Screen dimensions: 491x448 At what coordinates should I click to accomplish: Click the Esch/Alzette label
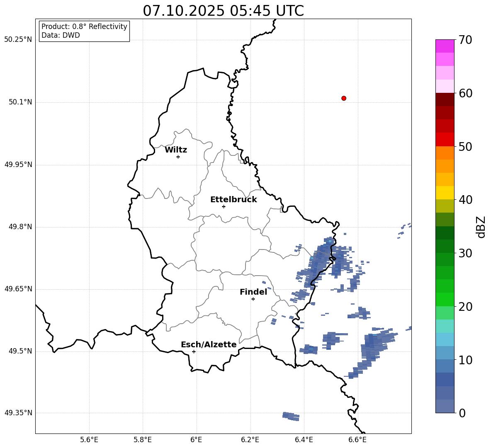209,345
